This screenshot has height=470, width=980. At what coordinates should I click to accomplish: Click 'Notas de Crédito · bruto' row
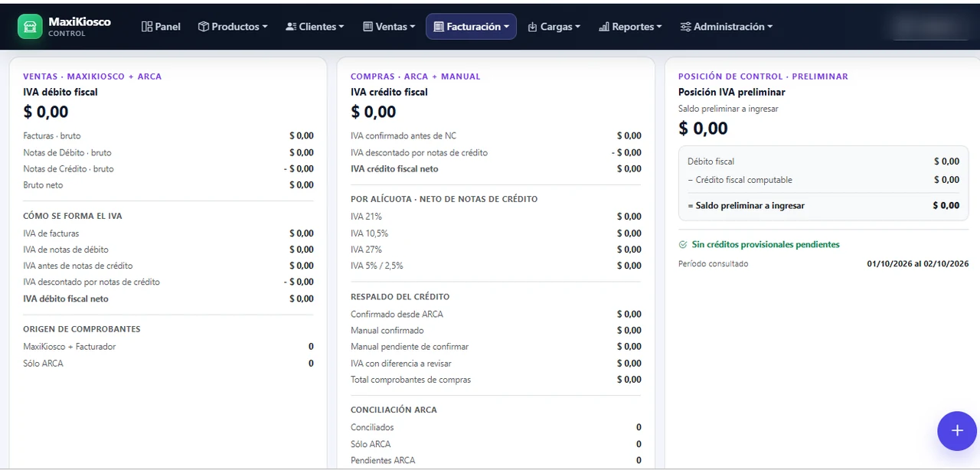click(168, 168)
